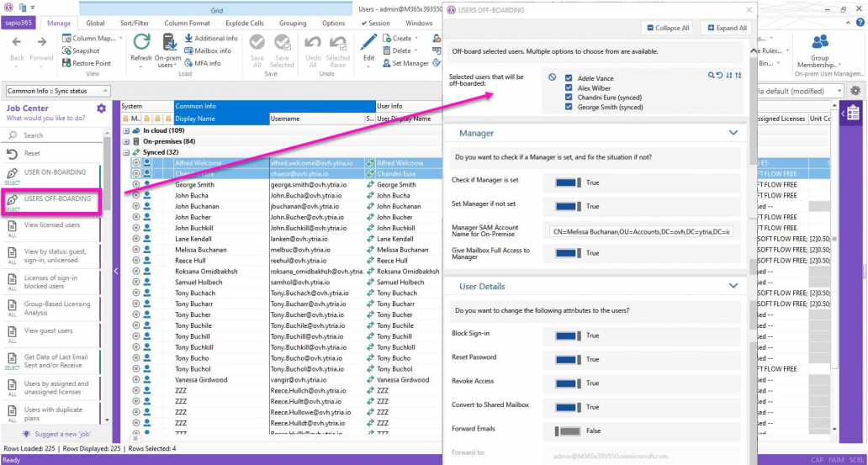Collapse the Synced (32) group

pos(125,152)
